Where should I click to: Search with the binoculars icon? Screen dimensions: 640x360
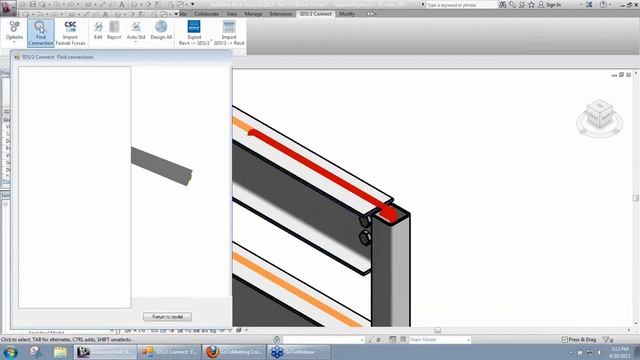coord(502,5)
